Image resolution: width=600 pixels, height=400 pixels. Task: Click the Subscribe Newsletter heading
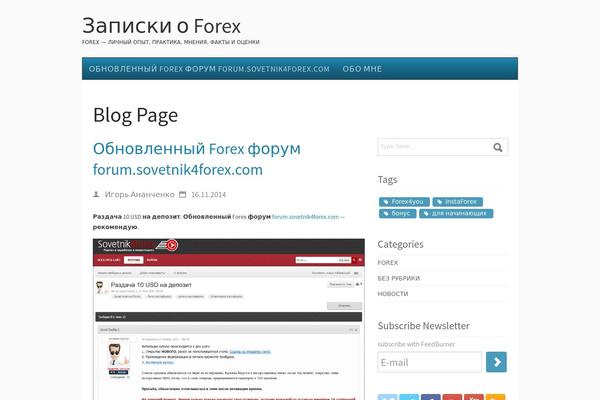coord(424,326)
